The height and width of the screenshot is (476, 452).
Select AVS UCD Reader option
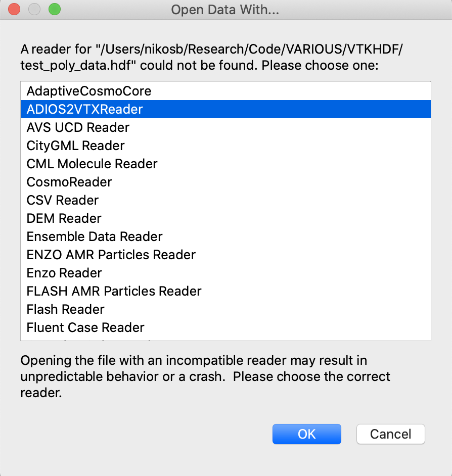78,127
